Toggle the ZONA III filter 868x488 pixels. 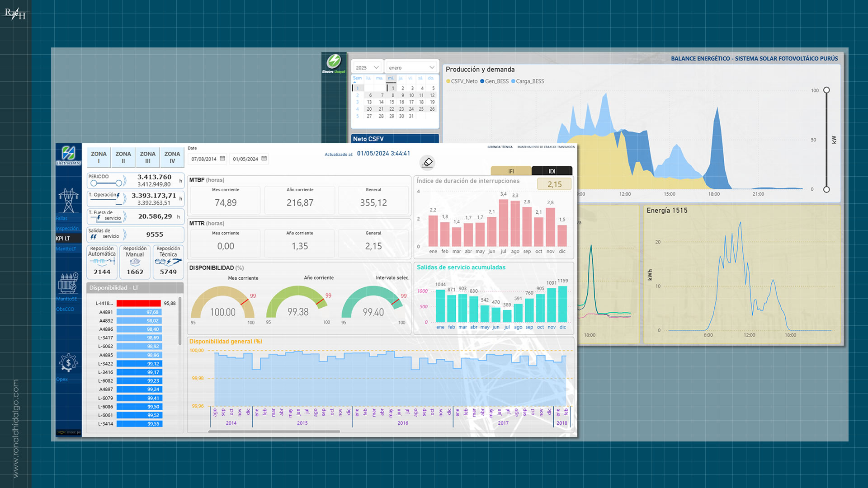tap(147, 157)
